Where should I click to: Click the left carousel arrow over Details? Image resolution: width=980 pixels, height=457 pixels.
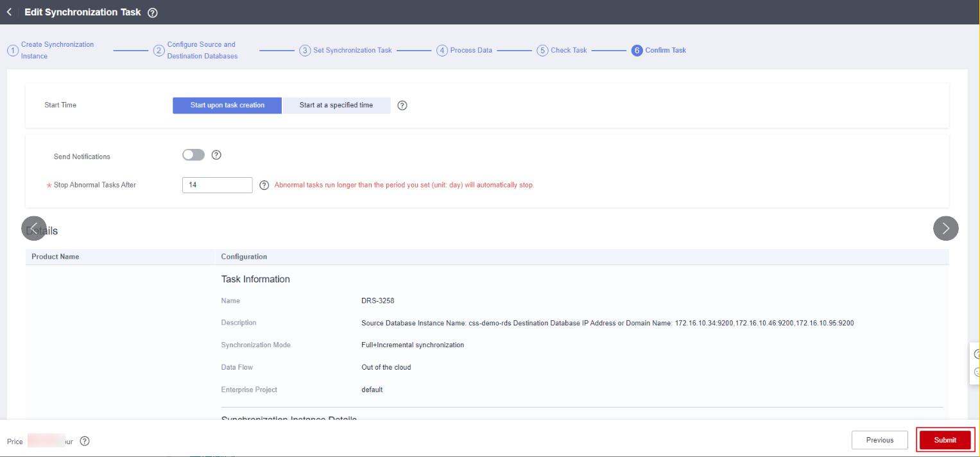34,229
